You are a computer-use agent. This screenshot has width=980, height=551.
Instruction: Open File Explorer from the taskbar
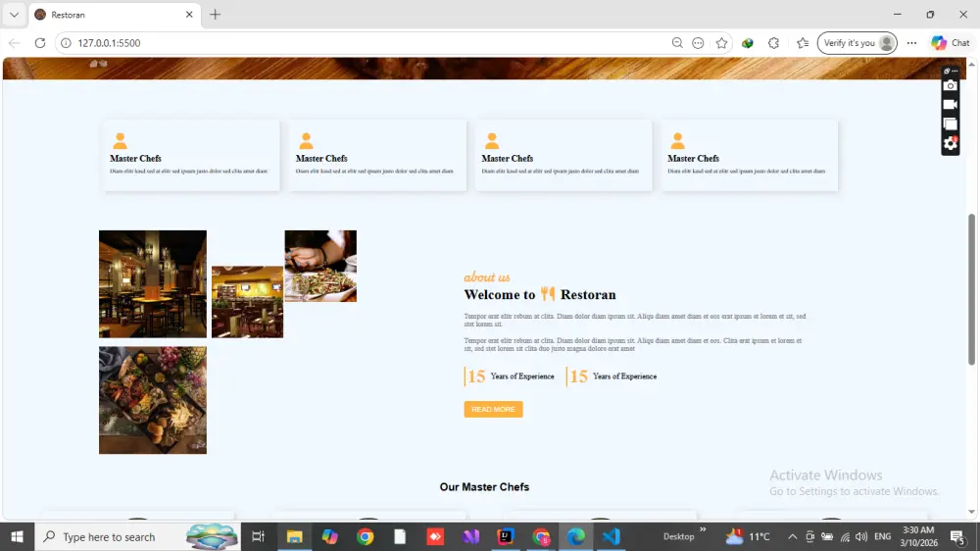click(x=294, y=536)
